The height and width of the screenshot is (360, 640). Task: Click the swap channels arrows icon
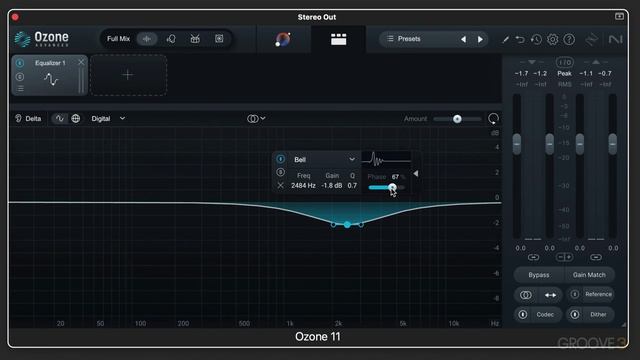pos(550,295)
